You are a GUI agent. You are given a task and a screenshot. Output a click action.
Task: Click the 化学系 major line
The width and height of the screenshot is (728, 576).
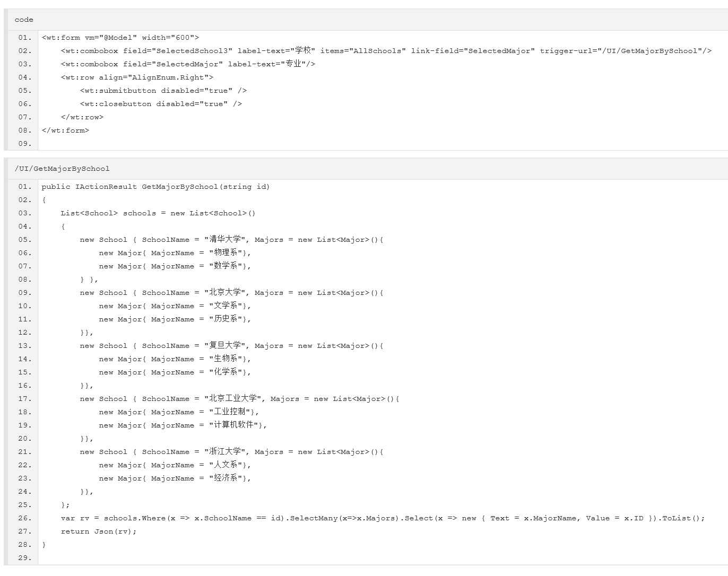point(175,372)
